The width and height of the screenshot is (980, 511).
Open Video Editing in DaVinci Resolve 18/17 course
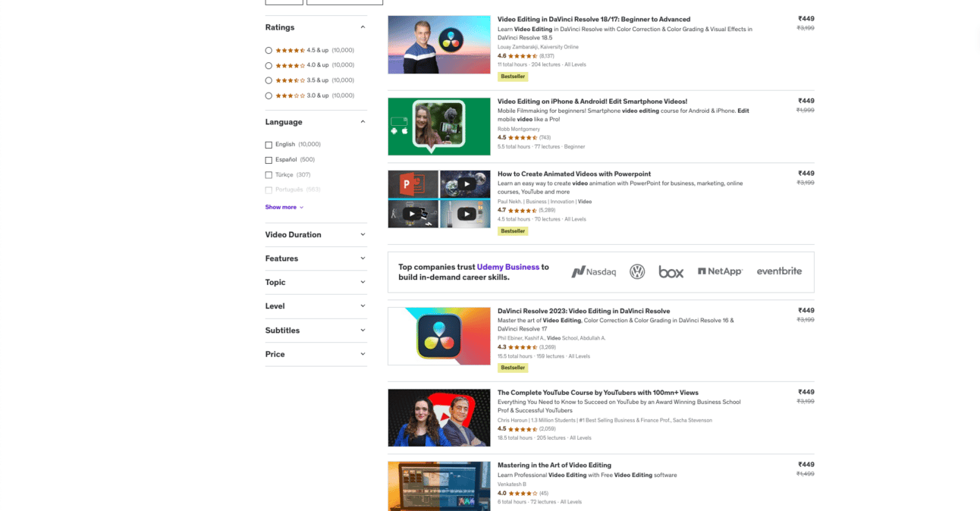pos(594,19)
